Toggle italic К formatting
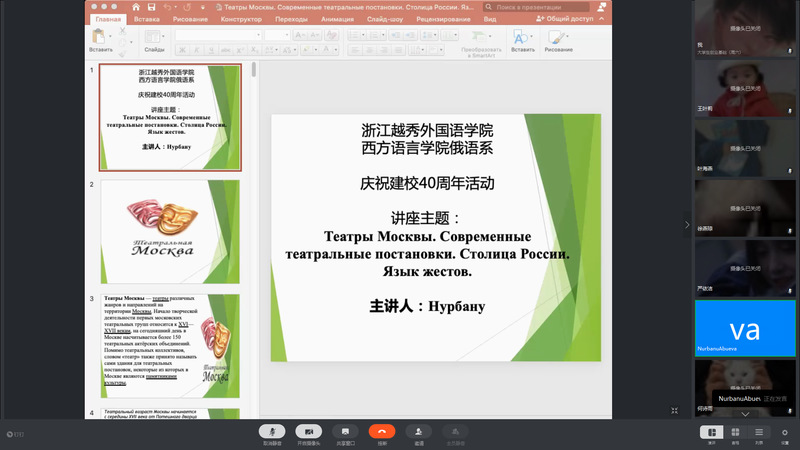 click(196, 49)
